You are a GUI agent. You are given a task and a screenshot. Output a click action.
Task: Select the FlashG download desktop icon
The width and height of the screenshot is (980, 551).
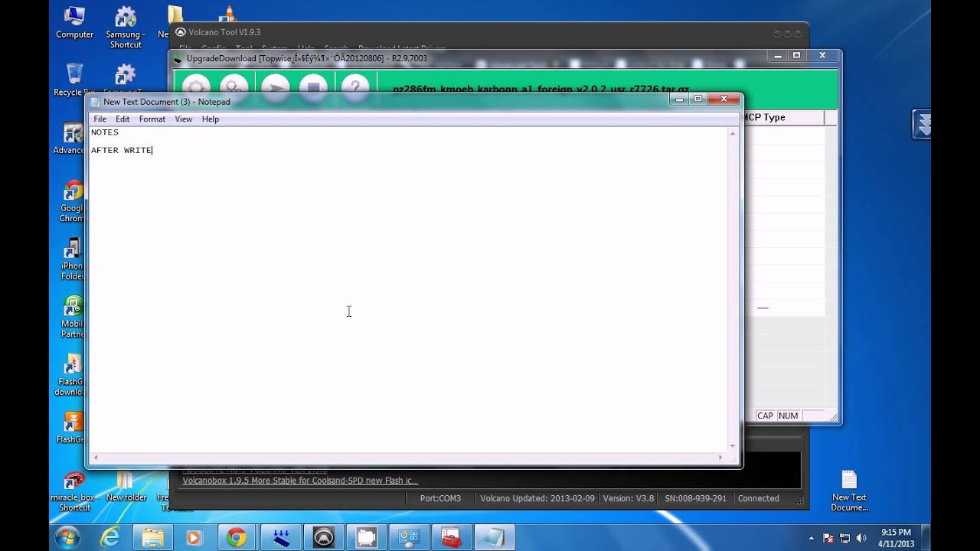[71, 375]
